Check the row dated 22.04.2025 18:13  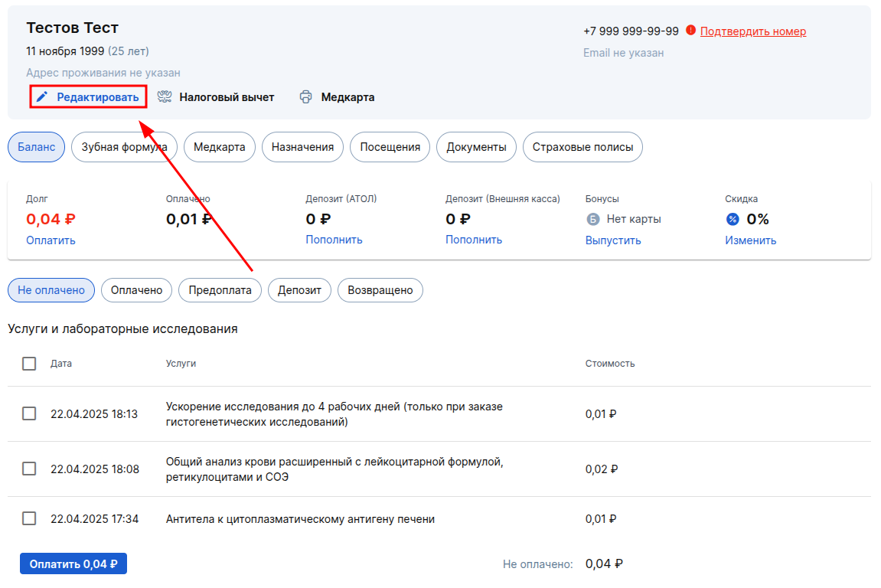[29, 413]
